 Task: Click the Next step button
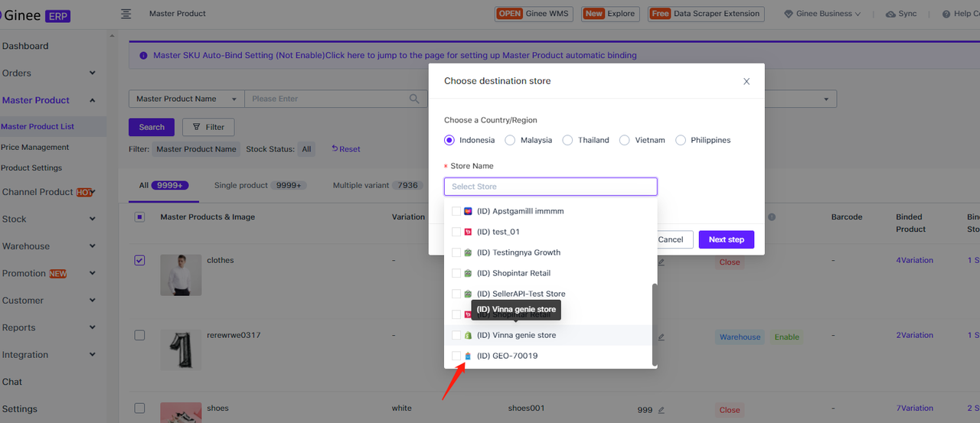click(x=727, y=239)
